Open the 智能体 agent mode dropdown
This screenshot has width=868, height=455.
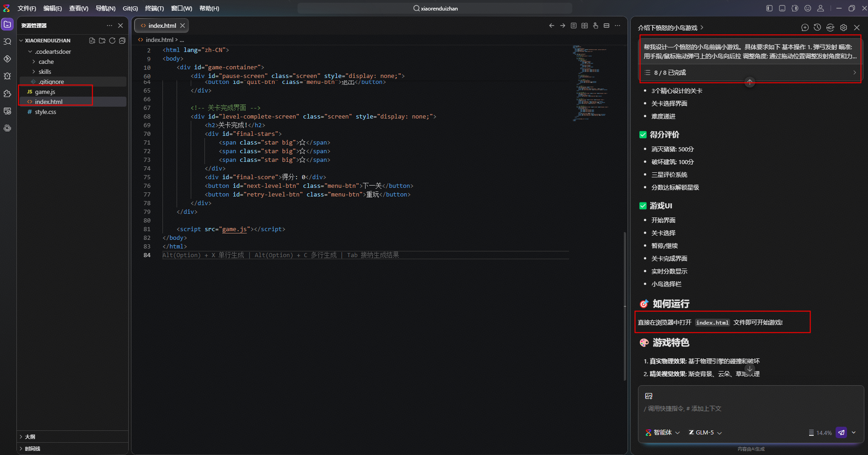tap(662, 432)
